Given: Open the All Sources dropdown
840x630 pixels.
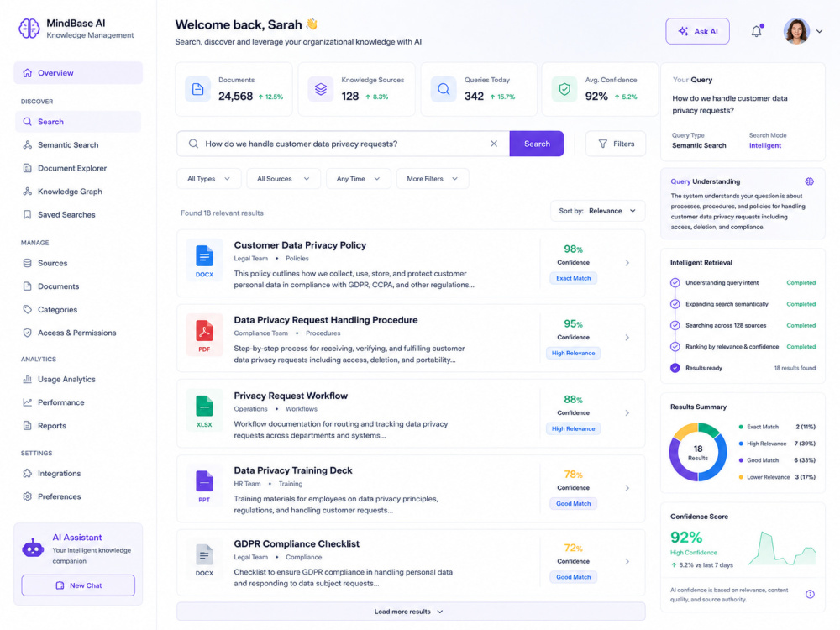Looking at the screenshot, I should tap(283, 179).
